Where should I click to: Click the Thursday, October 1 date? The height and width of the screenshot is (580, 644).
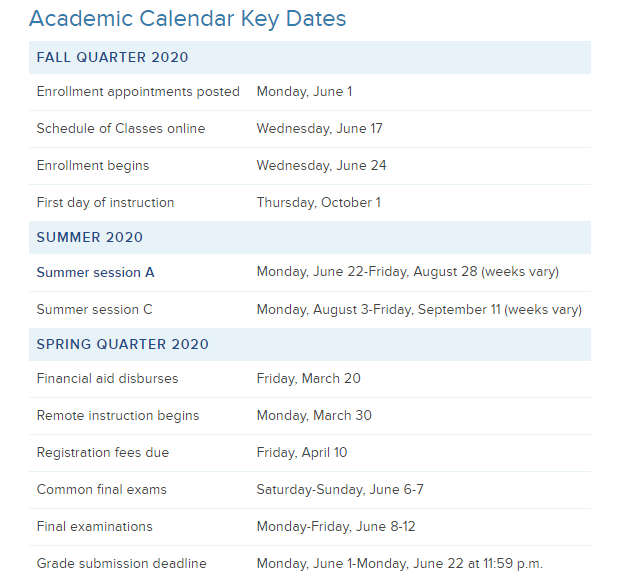pyautogui.click(x=318, y=203)
